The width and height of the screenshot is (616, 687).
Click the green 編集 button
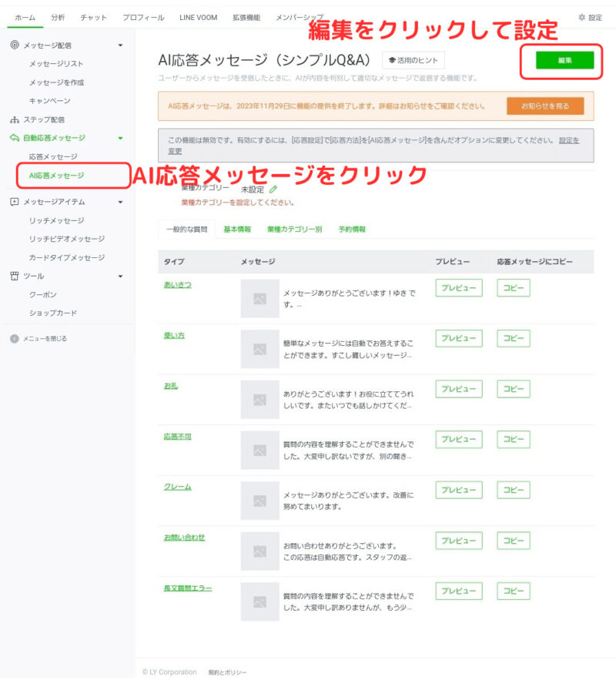(x=564, y=61)
